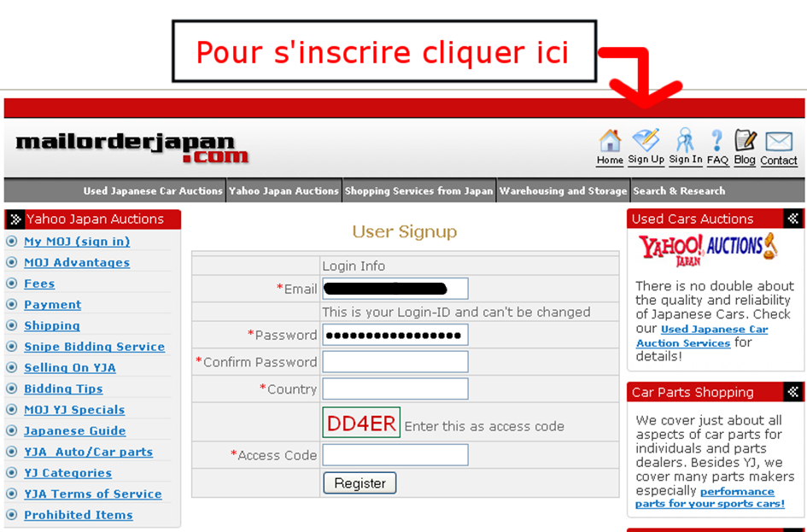Focus the Access Code input field
This screenshot has width=807, height=532.
tap(395, 455)
